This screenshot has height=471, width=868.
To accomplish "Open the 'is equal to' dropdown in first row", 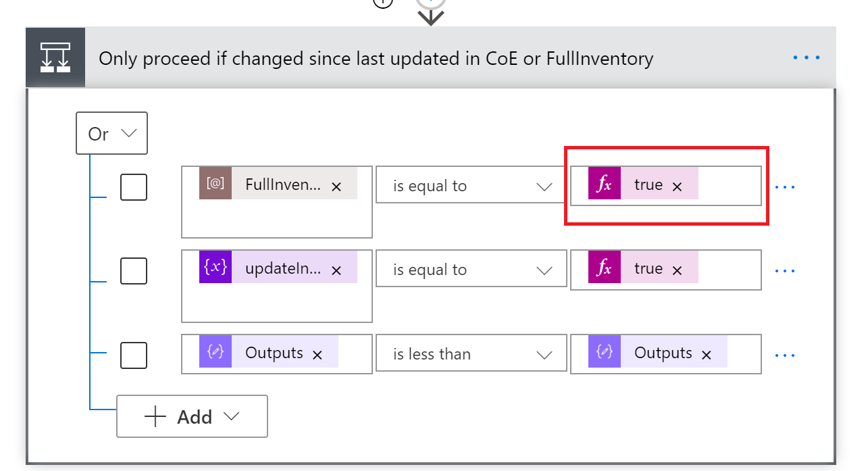I will (471, 184).
